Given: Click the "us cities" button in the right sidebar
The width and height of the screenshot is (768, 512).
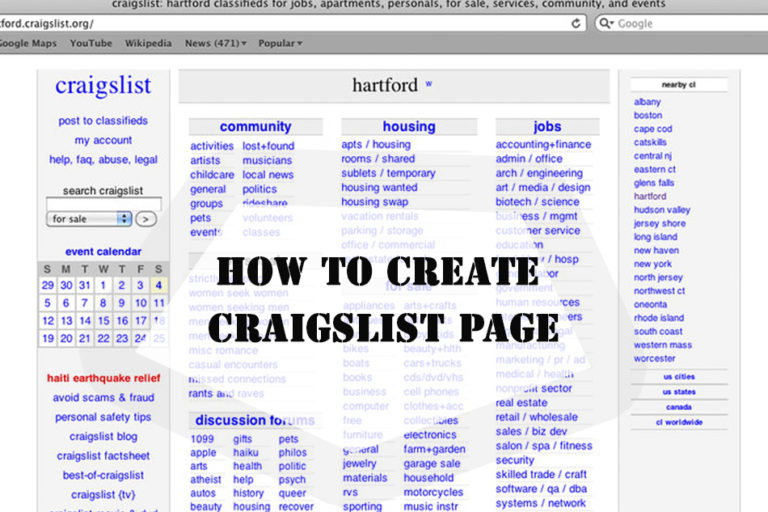Looking at the screenshot, I should point(679,377).
